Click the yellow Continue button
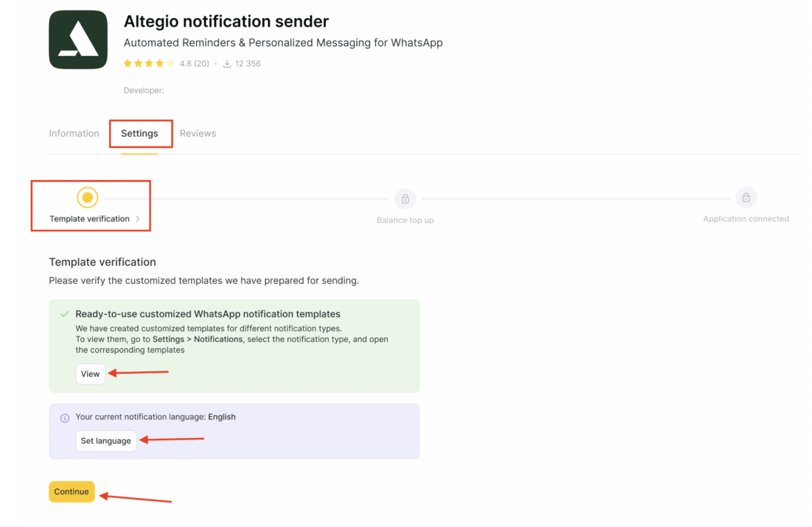This screenshot has width=812, height=527. coord(72,492)
